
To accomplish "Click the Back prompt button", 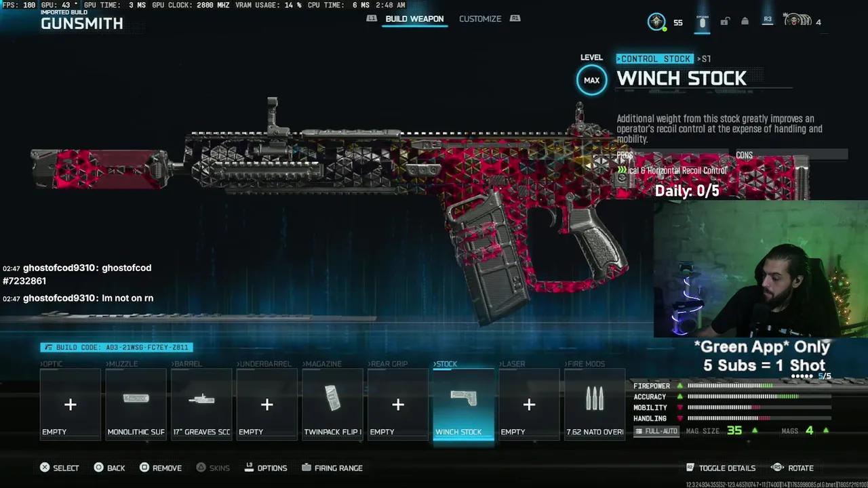I will click(109, 468).
